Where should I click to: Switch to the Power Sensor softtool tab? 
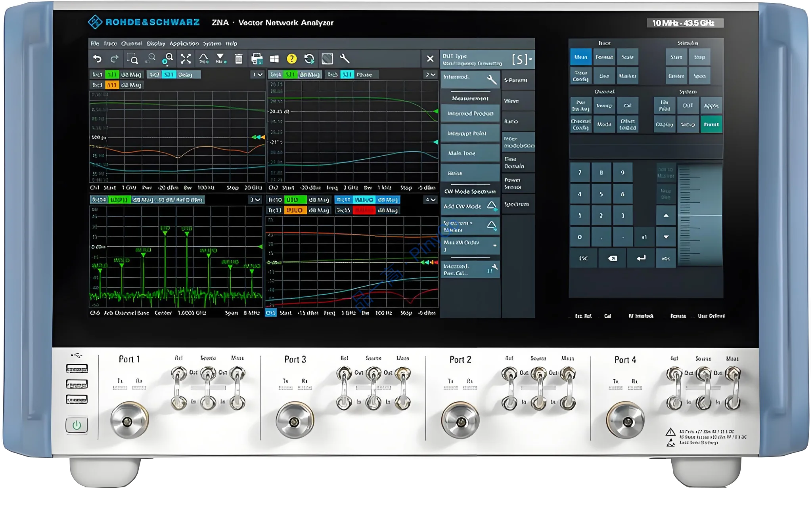click(x=518, y=183)
